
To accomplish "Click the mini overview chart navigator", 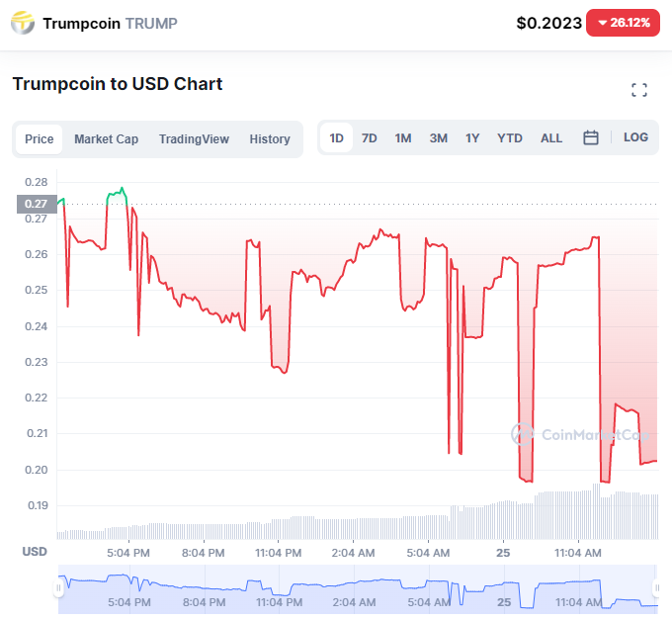I will (358, 588).
